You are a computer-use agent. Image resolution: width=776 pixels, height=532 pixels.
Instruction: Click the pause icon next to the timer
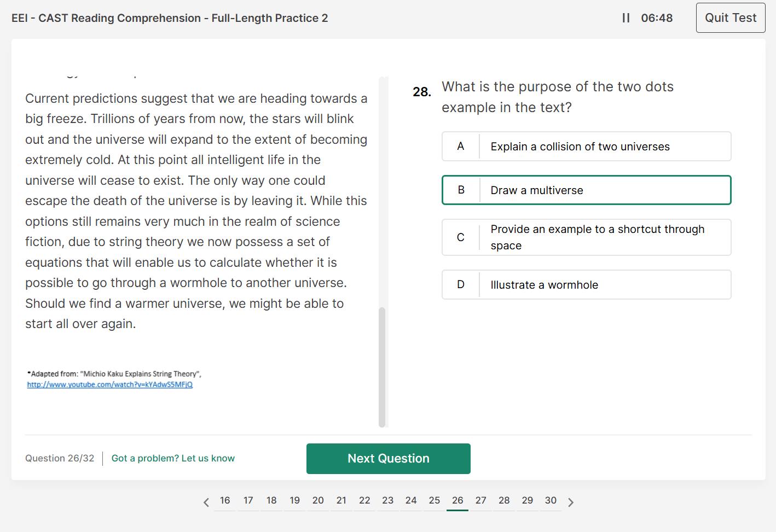pos(626,17)
